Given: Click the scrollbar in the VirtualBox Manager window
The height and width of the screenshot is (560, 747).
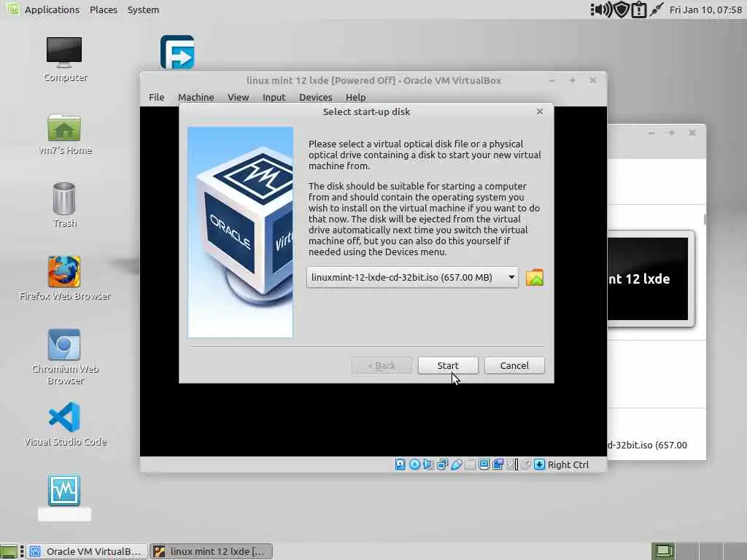Looking at the screenshot, I should (x=705, y=219).
